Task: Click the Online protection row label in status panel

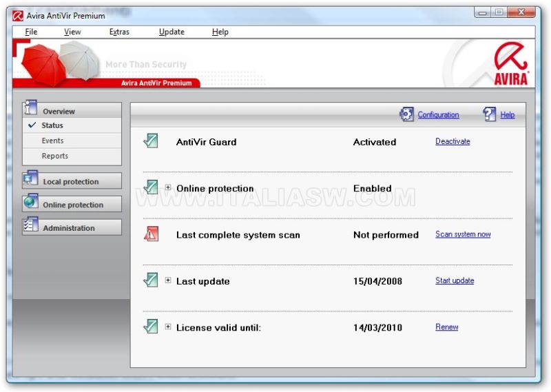Action: pos(215,189)
